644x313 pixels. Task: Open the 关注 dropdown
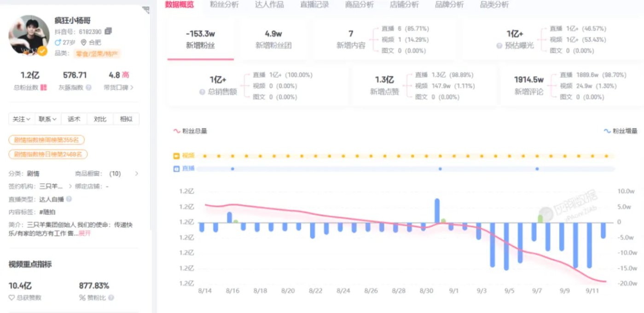click(x=21, y=119)
